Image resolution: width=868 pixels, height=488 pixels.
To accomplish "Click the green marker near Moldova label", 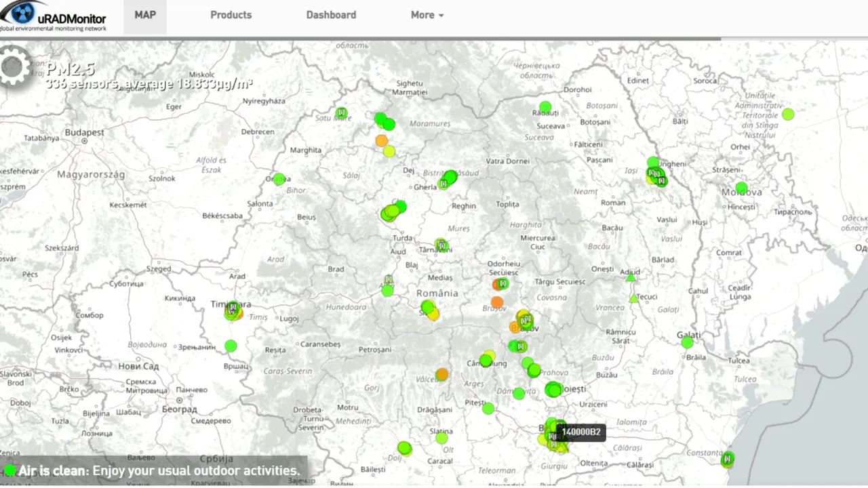I will [x=741, y=188].
